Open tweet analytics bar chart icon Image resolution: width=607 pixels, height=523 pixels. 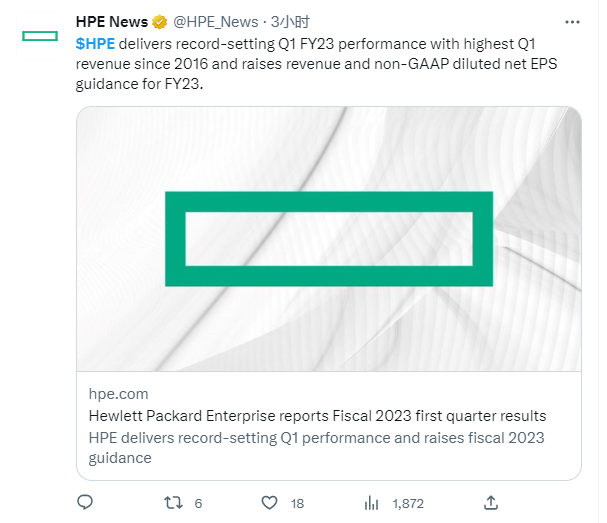tap(371, 503)
